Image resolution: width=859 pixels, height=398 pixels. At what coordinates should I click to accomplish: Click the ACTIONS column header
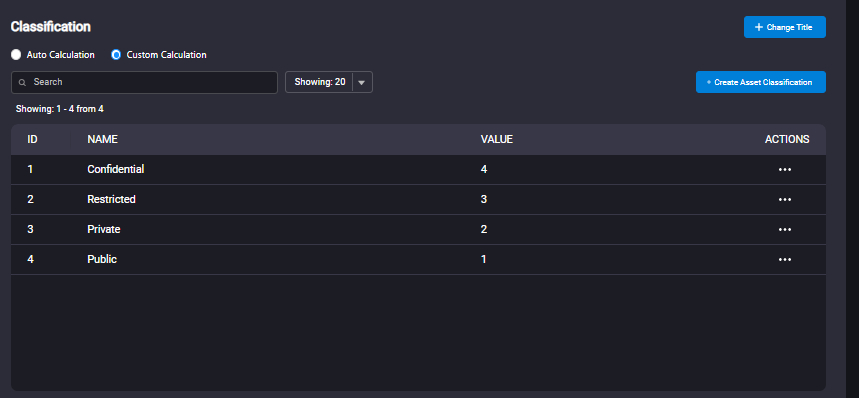(787, 140)
